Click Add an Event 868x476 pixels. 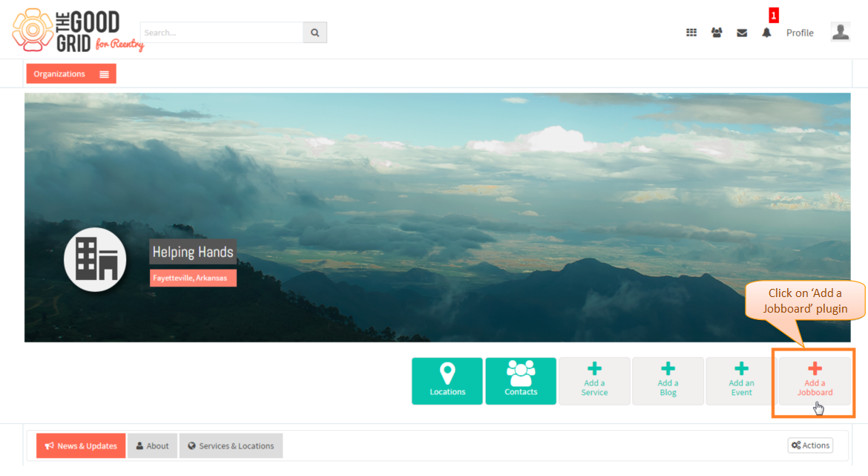[741, 381]
